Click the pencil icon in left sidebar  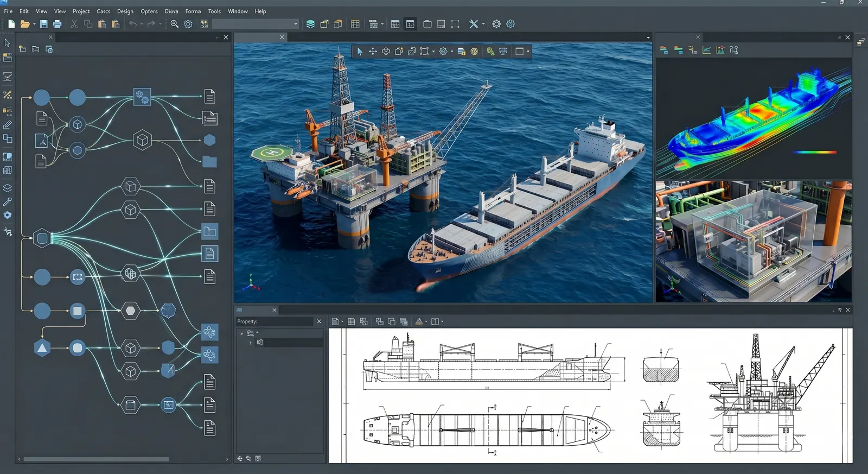click(x=8, y=125)
